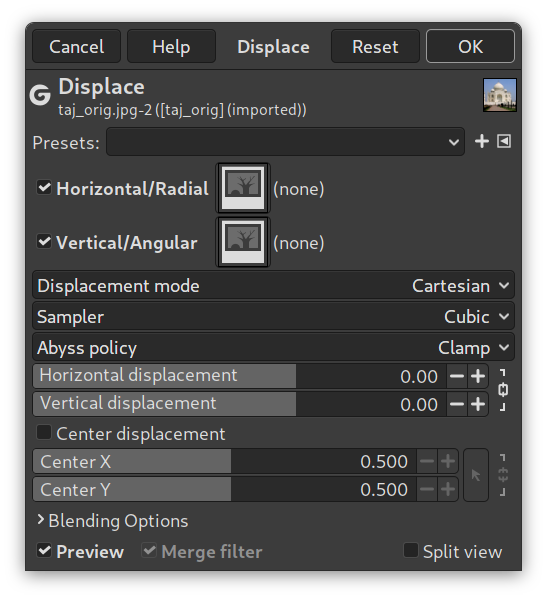Image resolution: width=547 pixels, height=599 pixels.
Task: Click Center X plus button
Action: point(448,461)
